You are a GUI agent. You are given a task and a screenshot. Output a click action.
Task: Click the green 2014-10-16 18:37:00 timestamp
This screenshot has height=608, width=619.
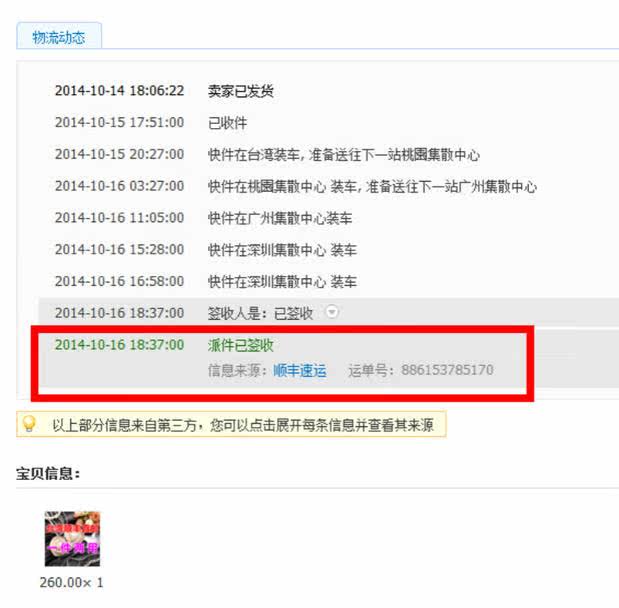pos(120,345)
